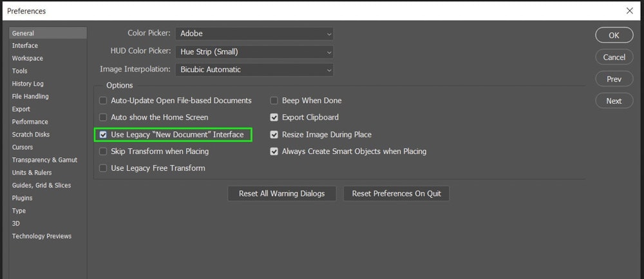This screenshot has height=279, width=644.
Task: Close the Preferences dialog window
Action: 629,11
